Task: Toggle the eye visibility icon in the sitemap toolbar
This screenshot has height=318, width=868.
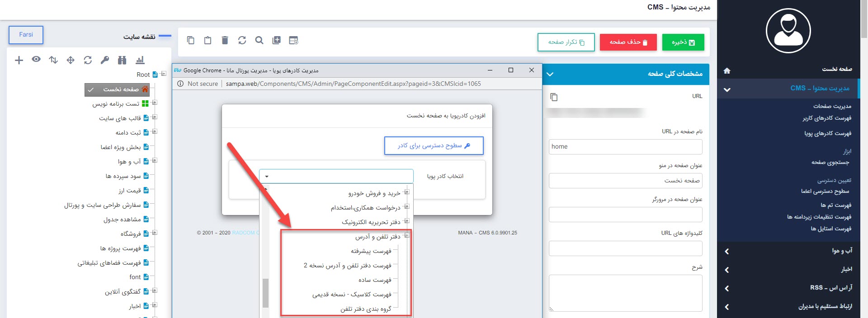Action: click(36, 60)
